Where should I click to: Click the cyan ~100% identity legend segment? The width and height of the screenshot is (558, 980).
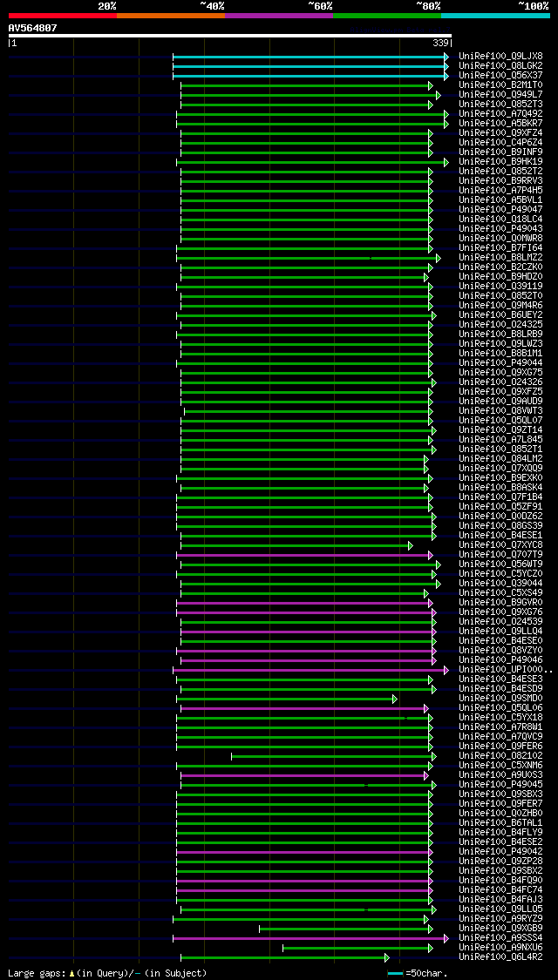[x=495, y=15]
